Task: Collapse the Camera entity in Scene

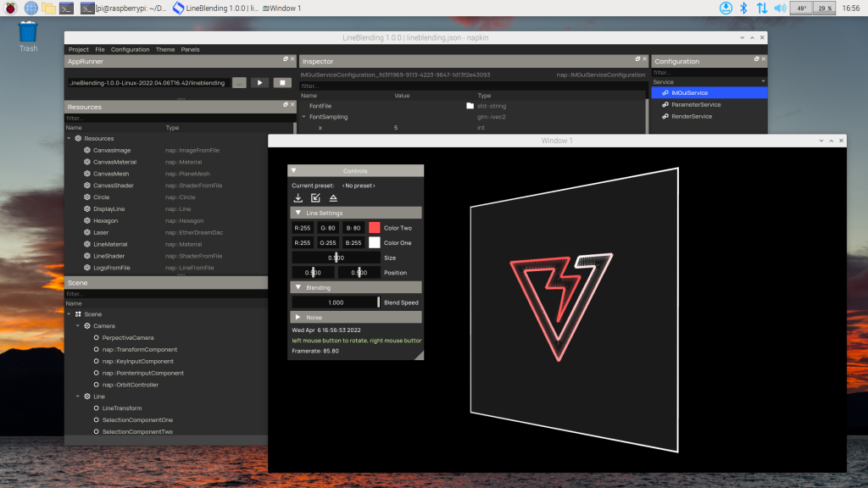Action: coord(77,325)
